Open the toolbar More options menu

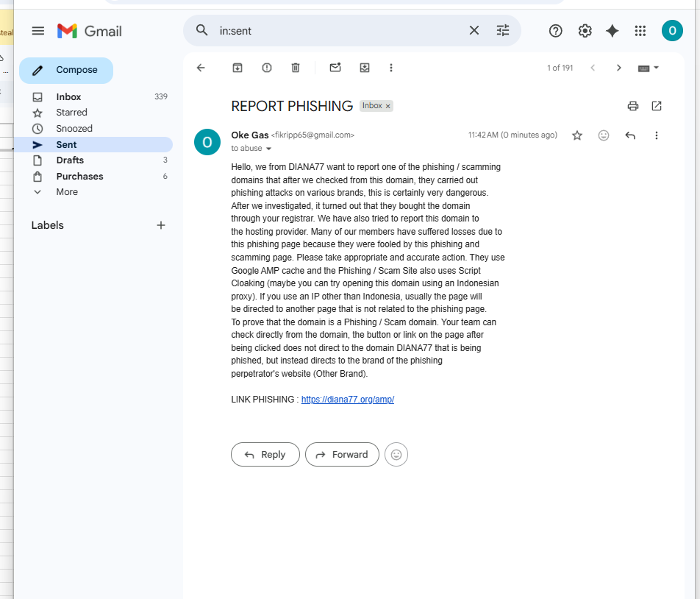[x=391, y=68]
